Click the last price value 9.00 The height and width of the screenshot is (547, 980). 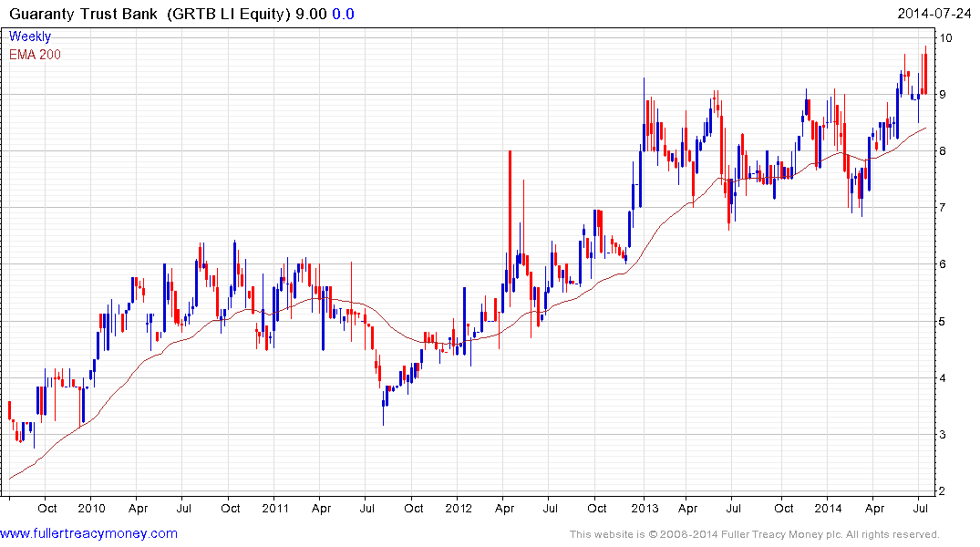tap(311, 14)
